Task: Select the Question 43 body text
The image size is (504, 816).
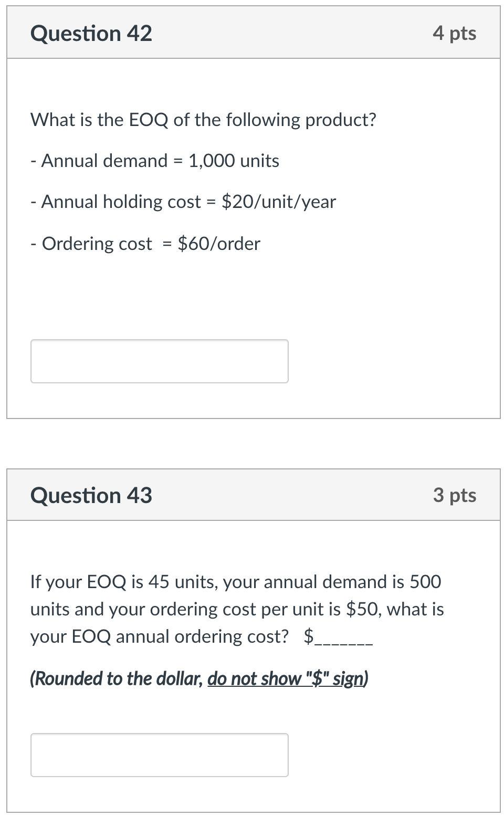Action: [236, 609]
